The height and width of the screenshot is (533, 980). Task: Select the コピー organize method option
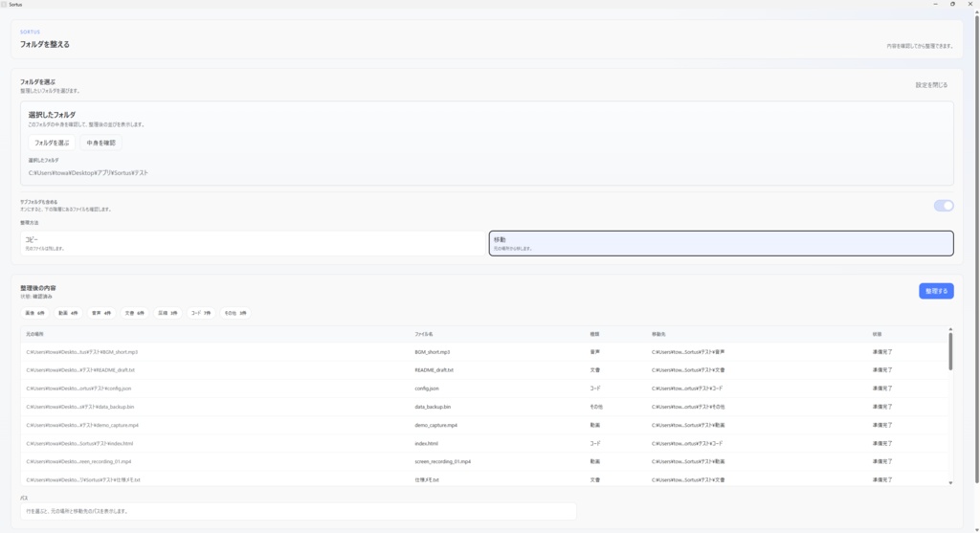click(x=253, y=243)
